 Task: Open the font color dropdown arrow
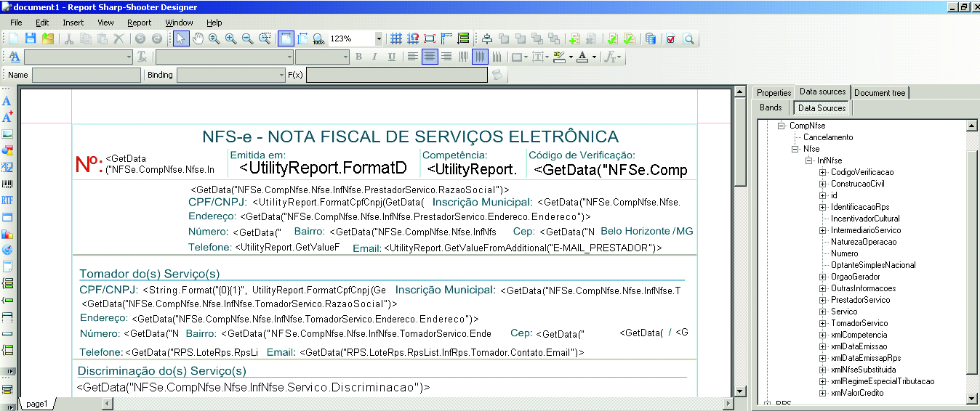(x=594, y=57)
